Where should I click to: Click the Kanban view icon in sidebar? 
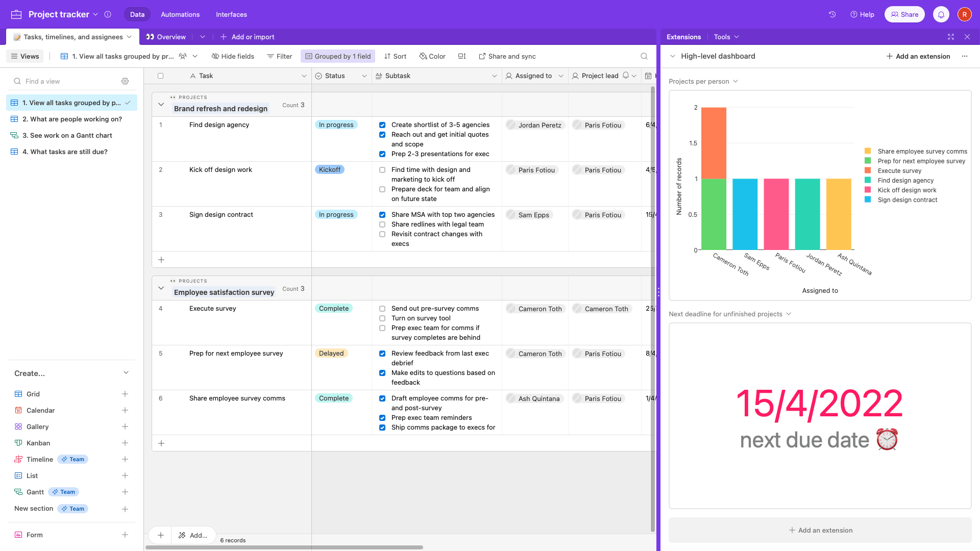18,443
